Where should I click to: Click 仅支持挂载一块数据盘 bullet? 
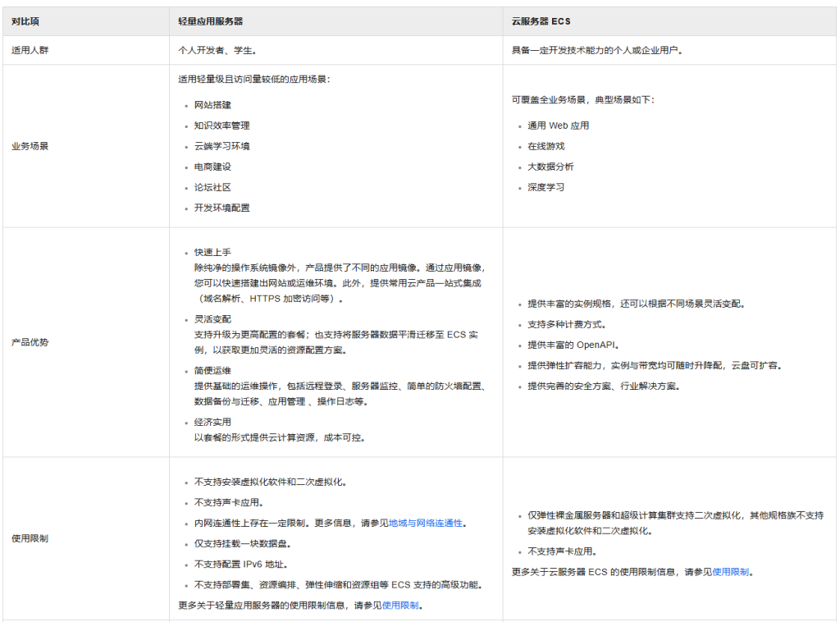point(243,544)
